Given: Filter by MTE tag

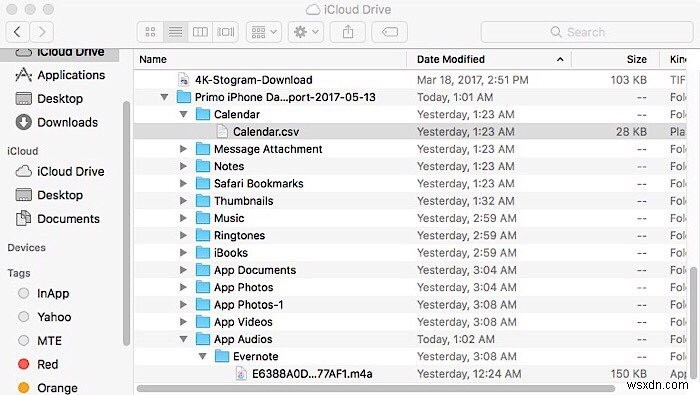Looking at the screenshot, I should click(x=40, y=341).
